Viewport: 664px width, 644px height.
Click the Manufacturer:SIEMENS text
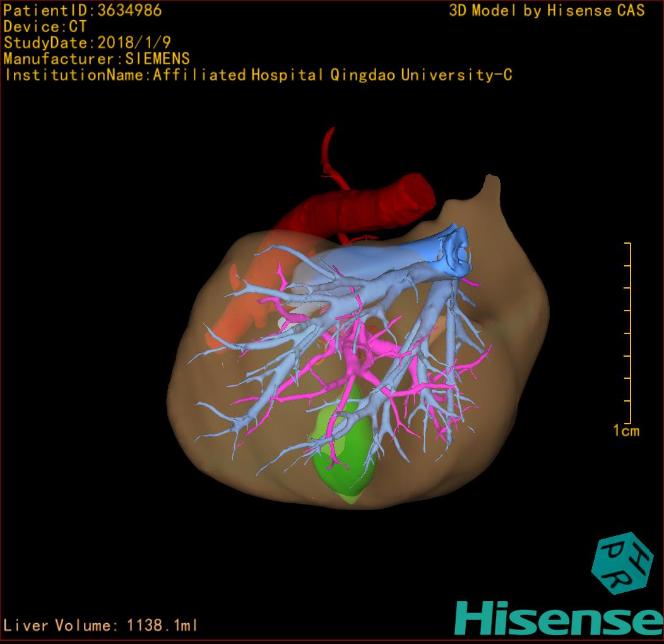click(x=97, y=59)
